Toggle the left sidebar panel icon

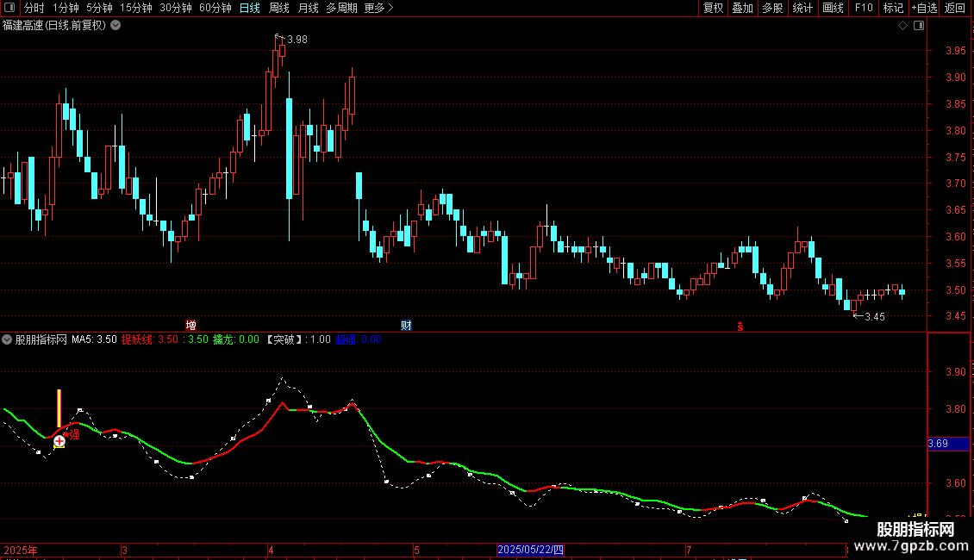9,8
